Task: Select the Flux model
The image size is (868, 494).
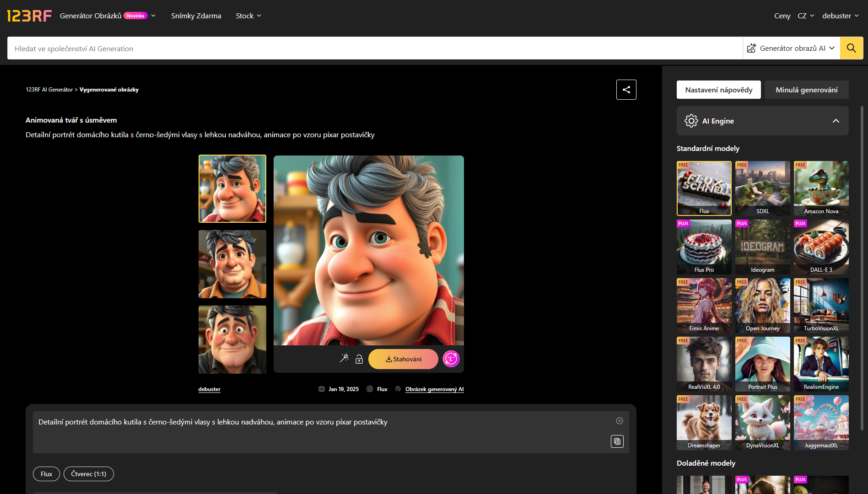Action: tap(704, 188)
